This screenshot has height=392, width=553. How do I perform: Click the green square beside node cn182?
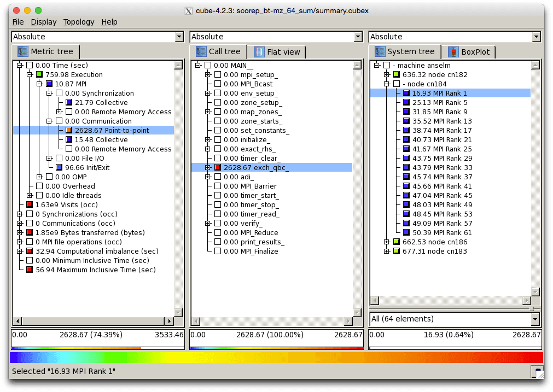[397, 75]
